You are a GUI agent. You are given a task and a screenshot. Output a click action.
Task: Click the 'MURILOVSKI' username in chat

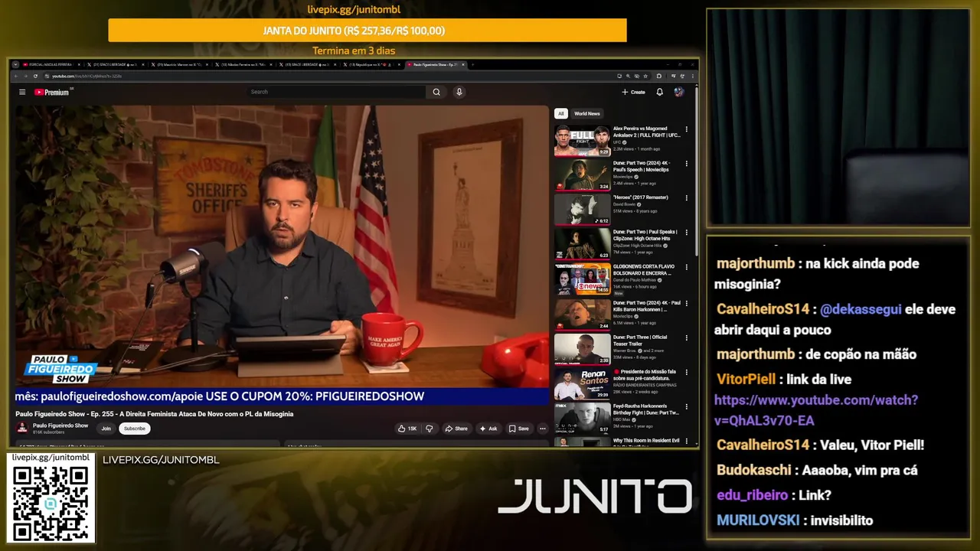click(x=758, y=520)
